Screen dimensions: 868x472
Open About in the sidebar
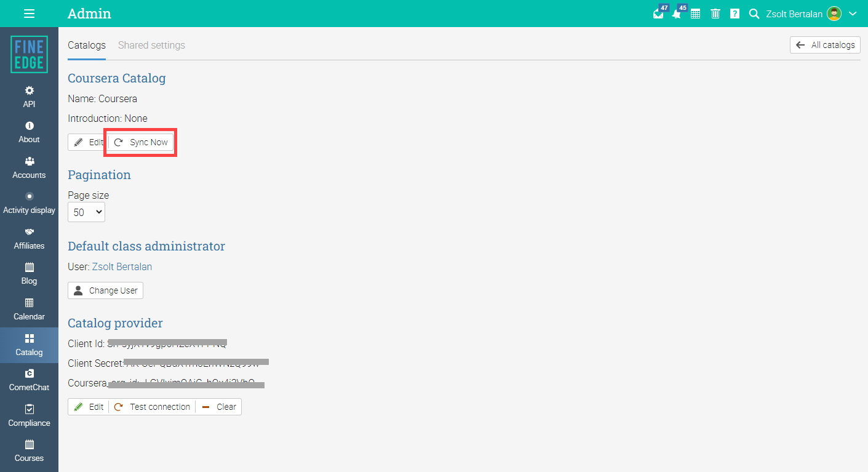pyautogui.click(x=29, y=132)
